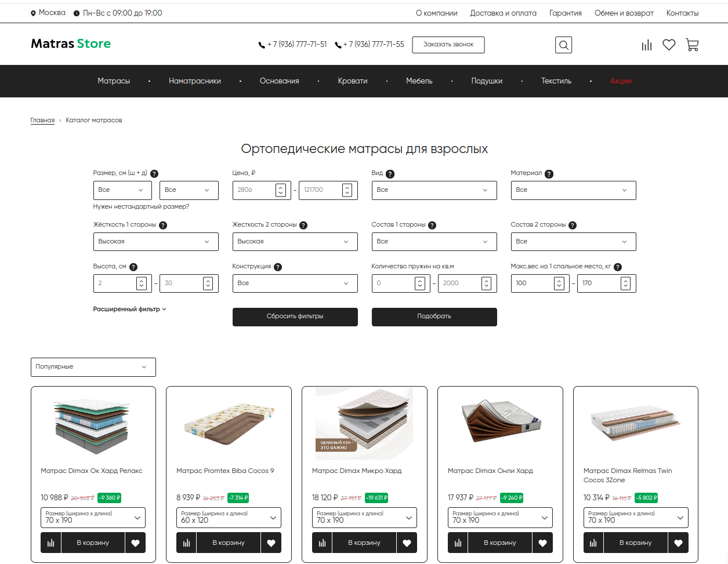This screenshot has height=564, width=728.
Task: Open the Материал dropdown
Action: tap(573, 190)
